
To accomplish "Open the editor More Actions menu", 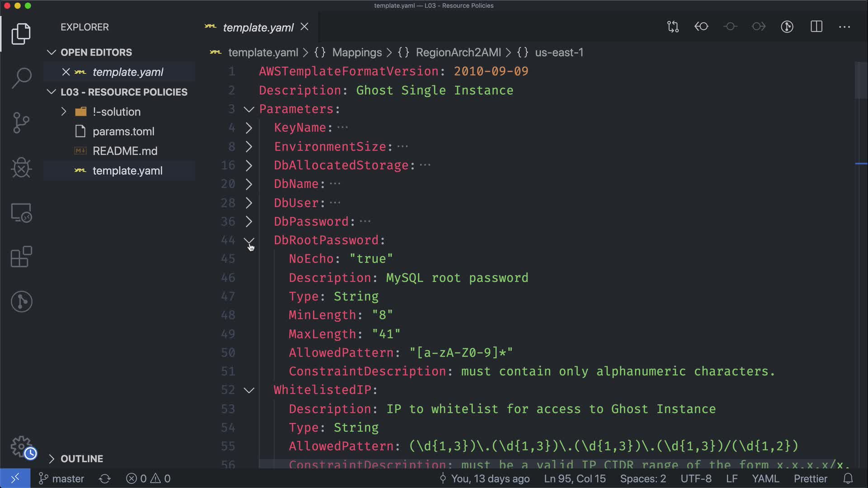I will click(x=844, y=27).
